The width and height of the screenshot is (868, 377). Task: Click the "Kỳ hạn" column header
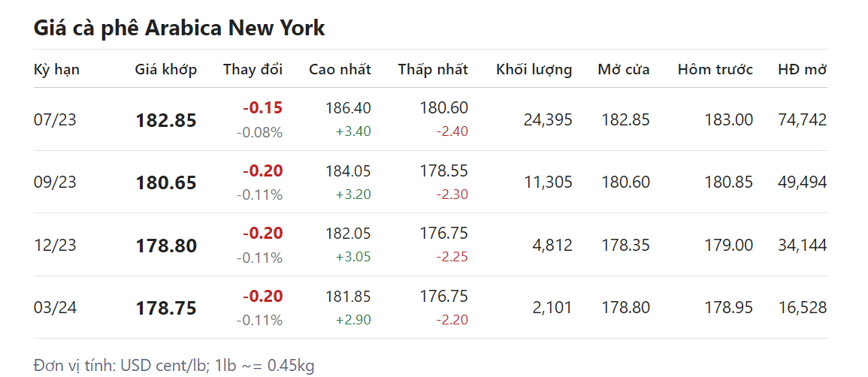click(56, 70)
